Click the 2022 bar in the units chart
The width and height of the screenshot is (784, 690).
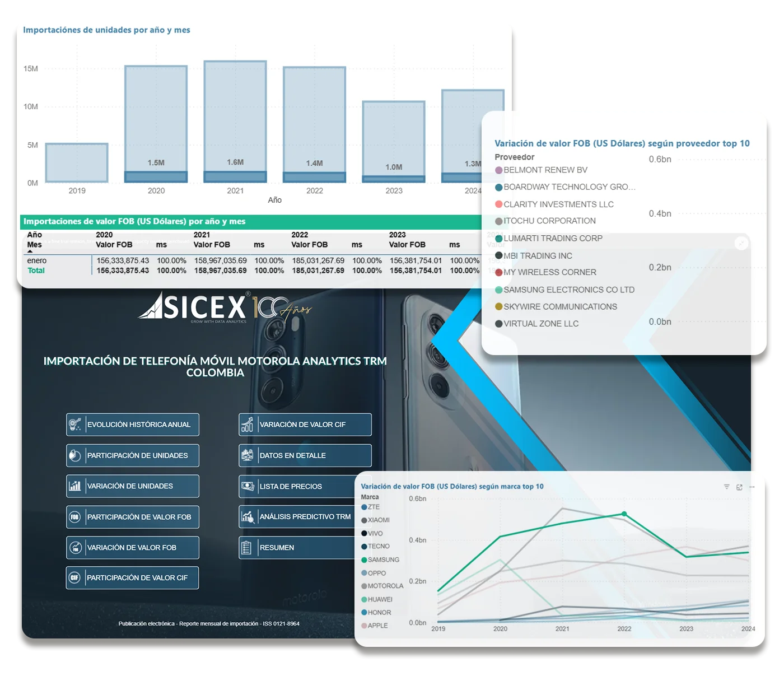pos(315,124)
